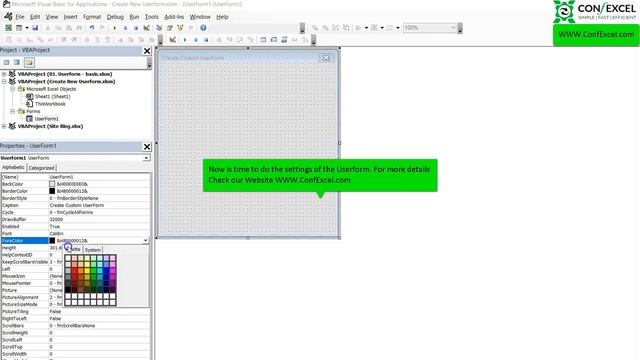Switch to the Categorized properties tab
This screenshot has width=640, height=360.
coord(41,168)
